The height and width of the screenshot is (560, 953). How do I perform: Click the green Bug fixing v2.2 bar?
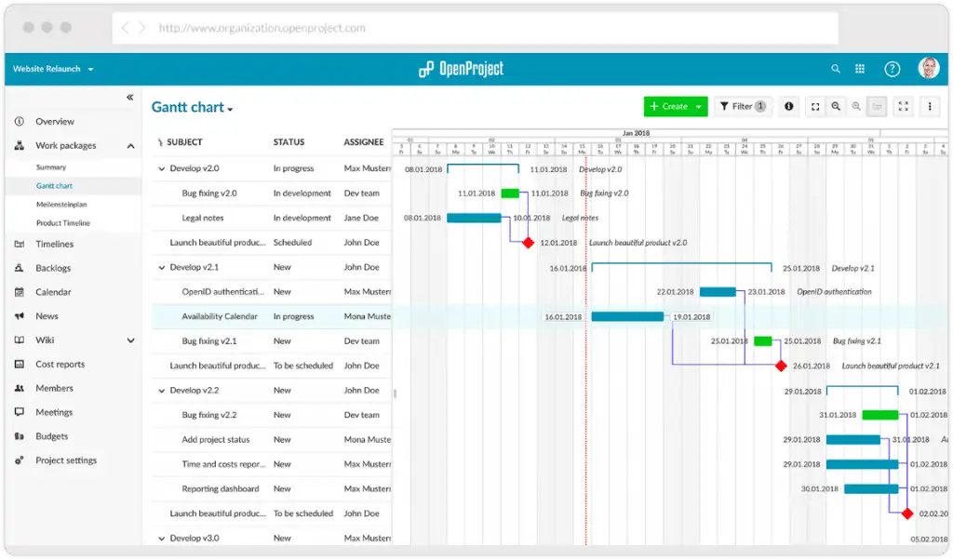click(x=880, y=415)
